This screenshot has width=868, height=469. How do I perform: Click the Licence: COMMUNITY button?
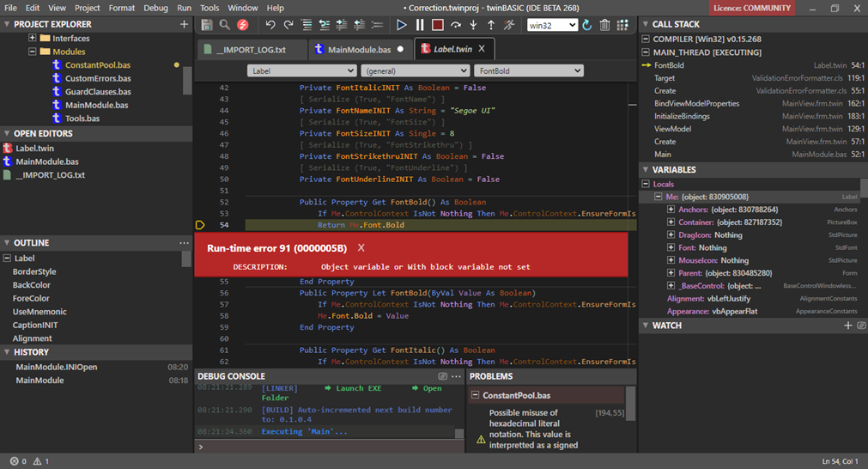tap(752, 8)
